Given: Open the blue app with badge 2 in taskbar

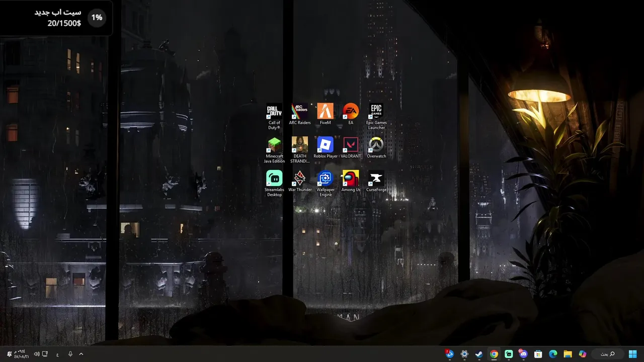Looking at the screenshot, I should [449, 354].
